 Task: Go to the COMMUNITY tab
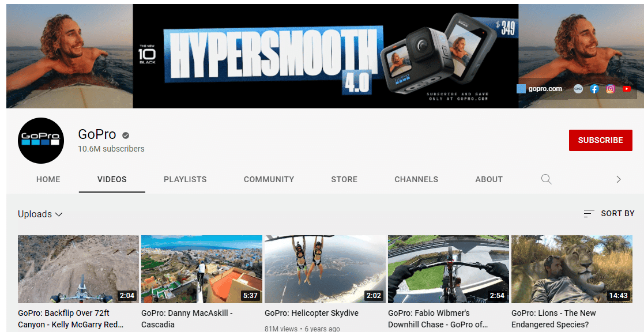coord(269,179)
